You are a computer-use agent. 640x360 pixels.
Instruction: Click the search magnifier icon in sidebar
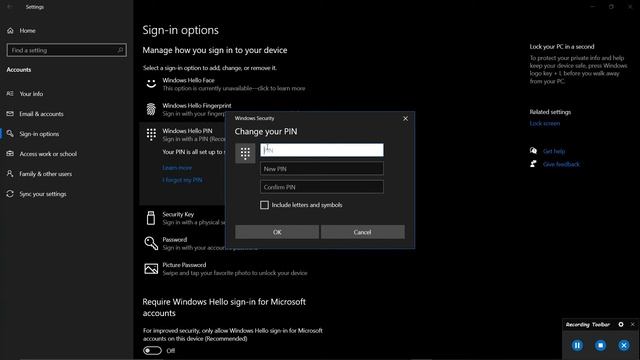click(120, 50)
